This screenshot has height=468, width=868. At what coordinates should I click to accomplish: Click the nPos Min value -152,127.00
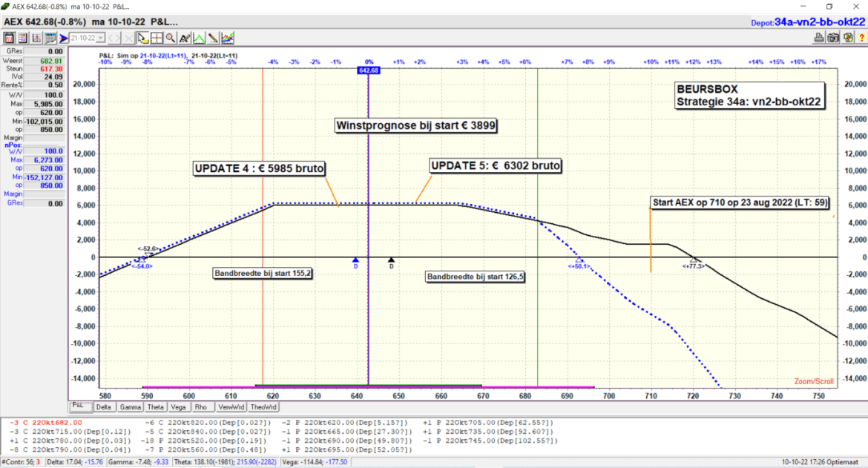[45, 177]
